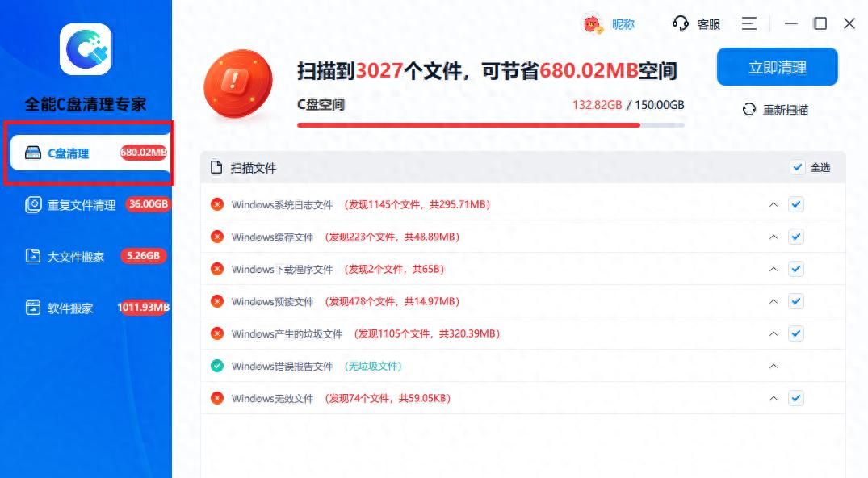The width and height of the screenshot is (868, 478).
Task: Click 无垃圾文件 status text
Action: [x=373, y=366]
